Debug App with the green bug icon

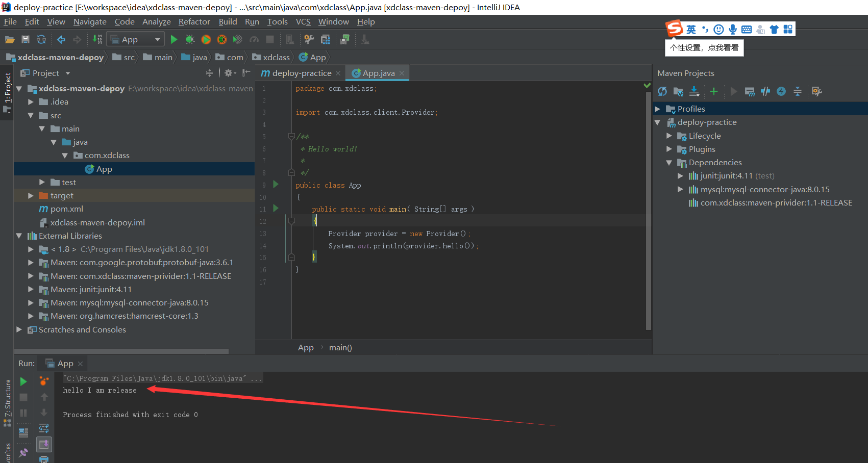(190, 39)
